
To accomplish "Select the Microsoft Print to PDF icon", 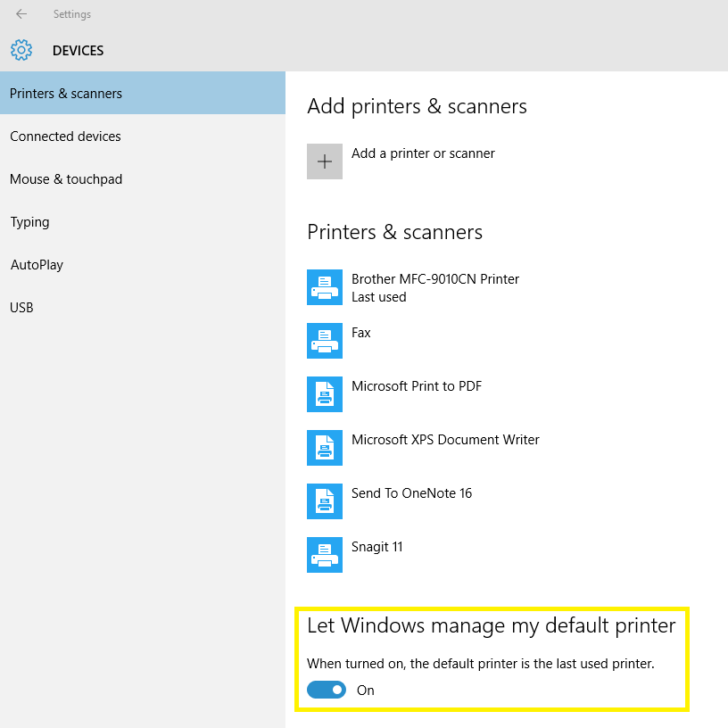I will 325,394.
